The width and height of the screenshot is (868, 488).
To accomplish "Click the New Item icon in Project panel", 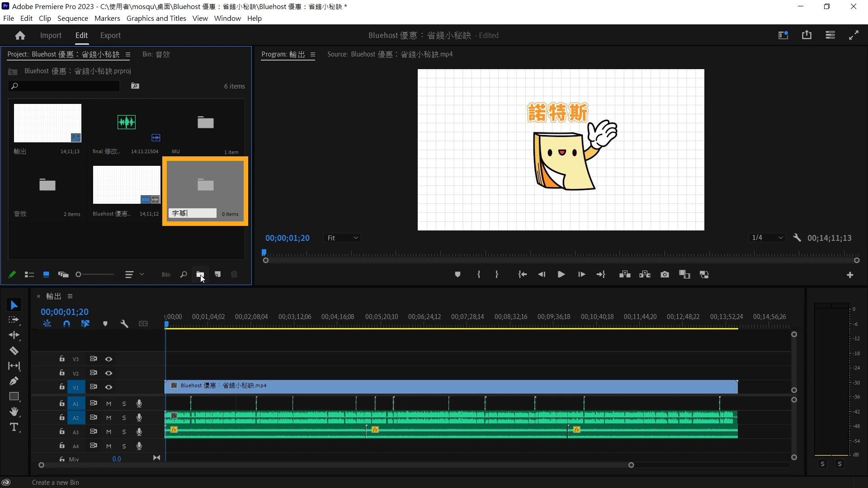I will coord(217,274).
